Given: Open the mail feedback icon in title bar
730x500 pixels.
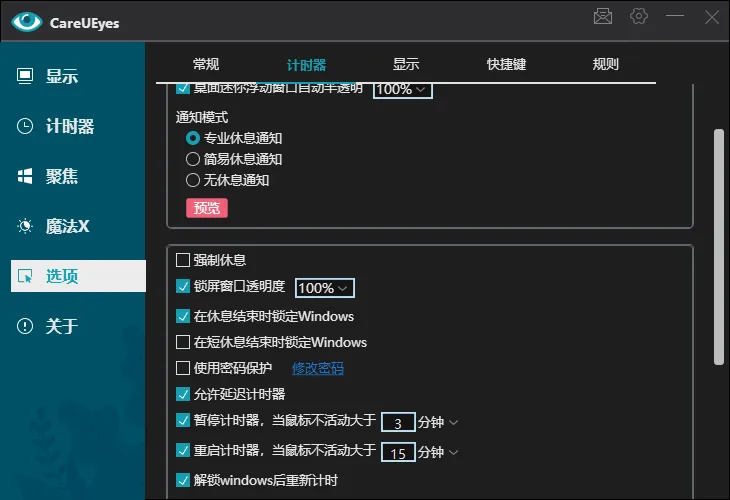Looking at the screenshot, I should point(603,16).
